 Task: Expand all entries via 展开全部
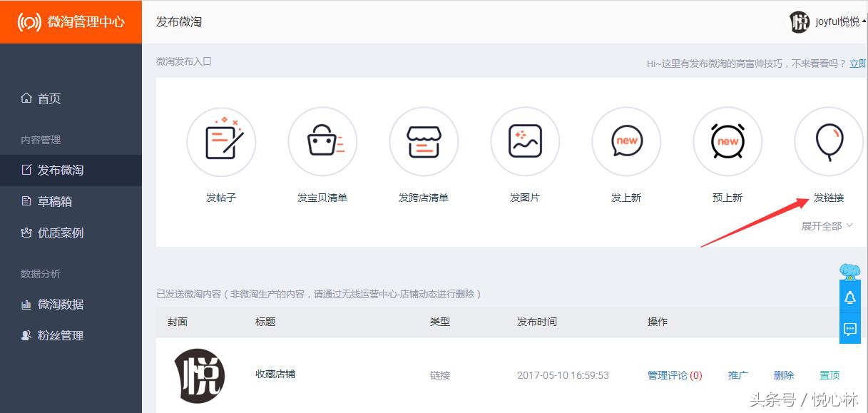tap(822, 225)
